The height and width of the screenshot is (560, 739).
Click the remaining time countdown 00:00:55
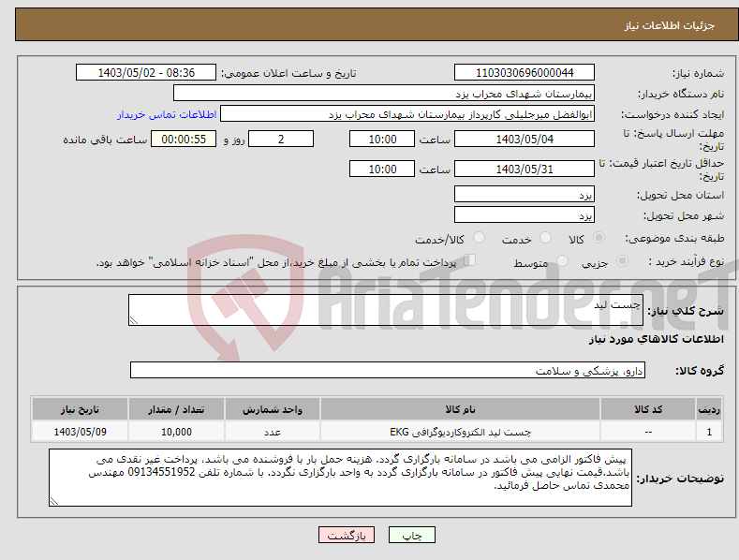click(x=184, y=139)
